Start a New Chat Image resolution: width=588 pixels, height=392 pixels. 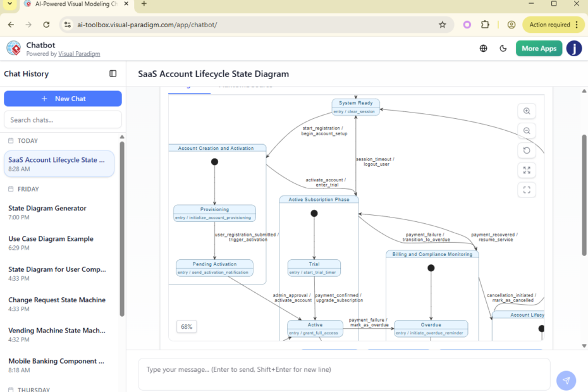[x=63, y=99]
